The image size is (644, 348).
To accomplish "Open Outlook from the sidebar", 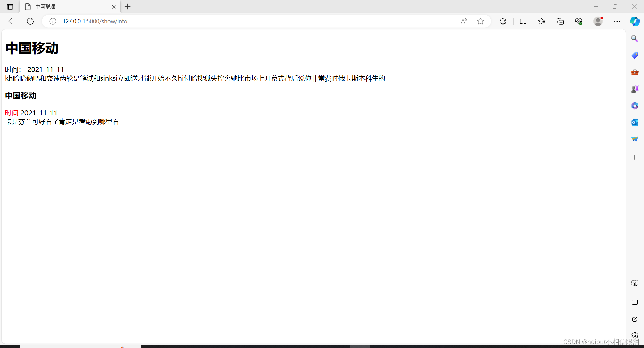I will point(635,122).
